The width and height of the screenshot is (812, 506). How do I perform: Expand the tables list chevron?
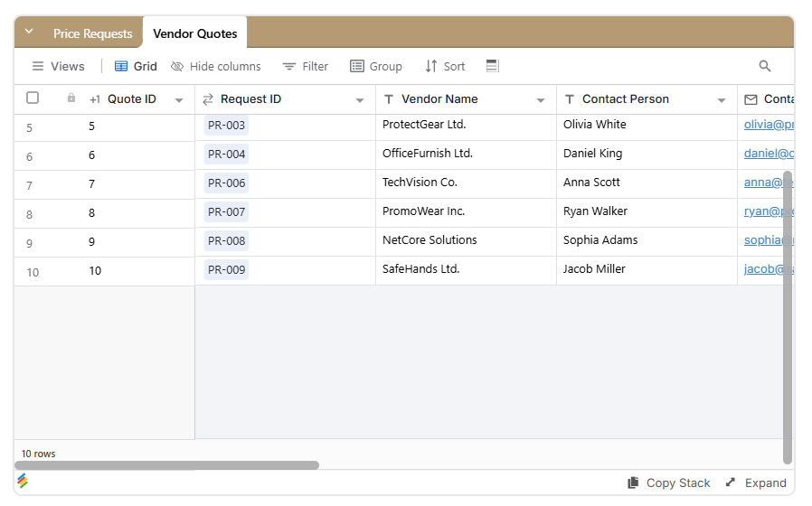(x=29, y=32)
